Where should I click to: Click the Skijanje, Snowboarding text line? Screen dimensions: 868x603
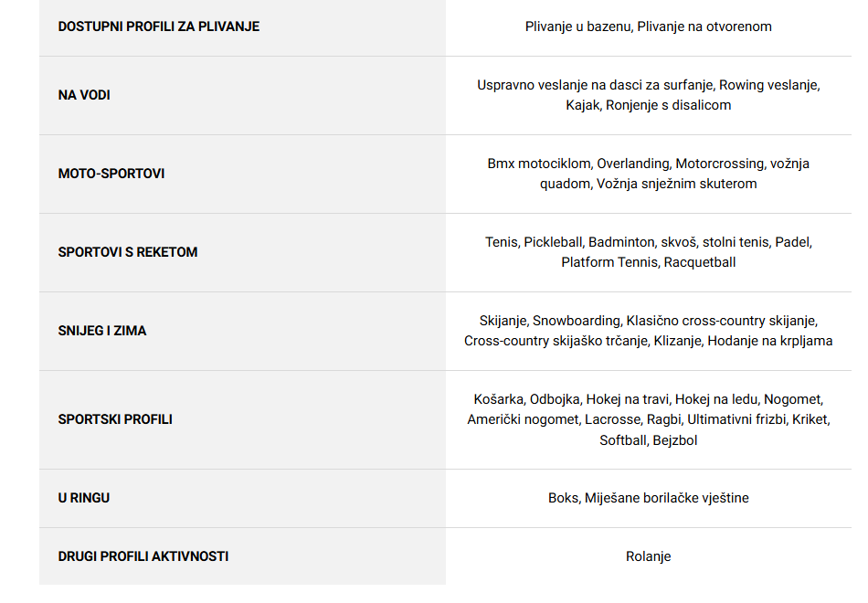click(648, 322)
